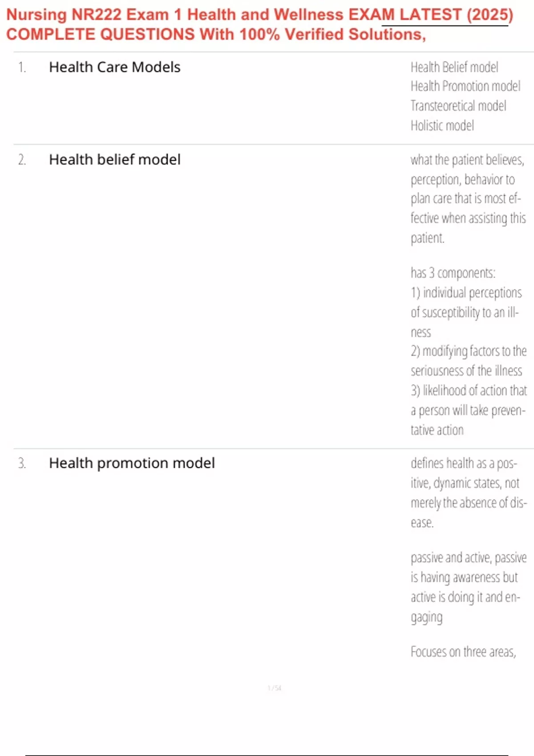Select the 'Health promotion model' term
The image size is (534, 756).
tap(132, 463)
